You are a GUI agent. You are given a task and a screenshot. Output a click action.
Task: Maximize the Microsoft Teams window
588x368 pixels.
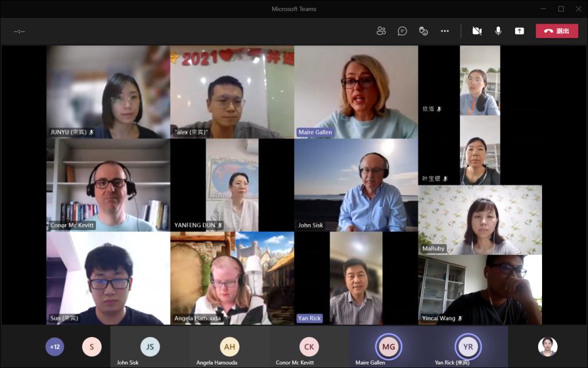(x=561, y=9)
